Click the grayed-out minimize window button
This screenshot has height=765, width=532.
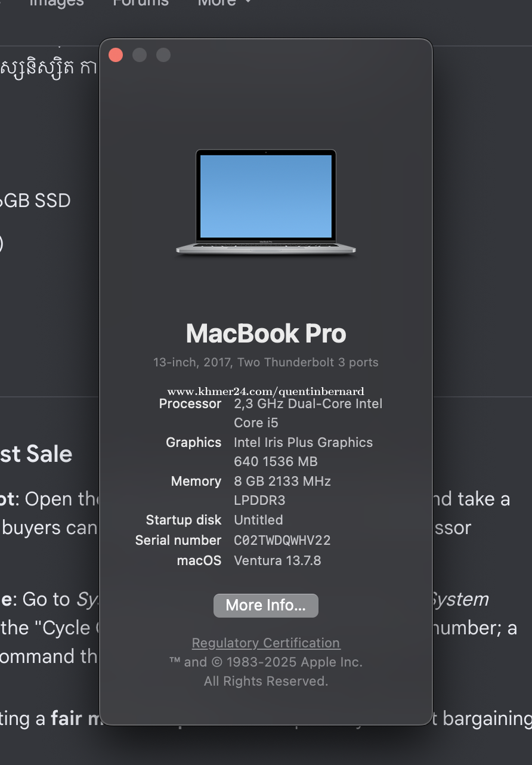click(x=140, y=55)
